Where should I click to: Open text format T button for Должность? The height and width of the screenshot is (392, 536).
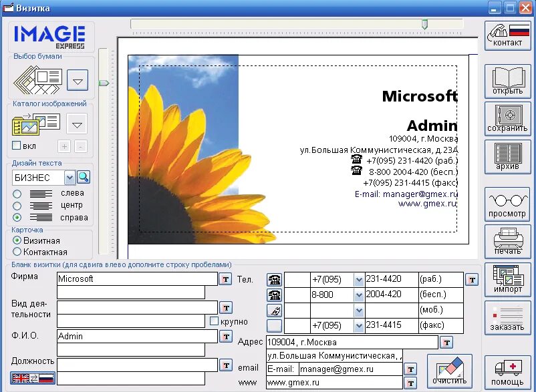[x=226, y=365]
